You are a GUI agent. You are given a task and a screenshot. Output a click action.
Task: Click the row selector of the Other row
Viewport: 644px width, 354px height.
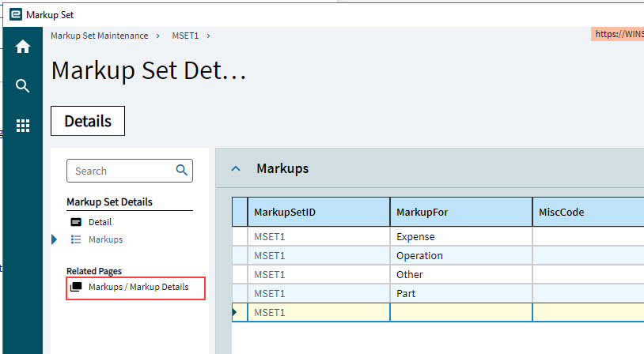click(240, 274)
